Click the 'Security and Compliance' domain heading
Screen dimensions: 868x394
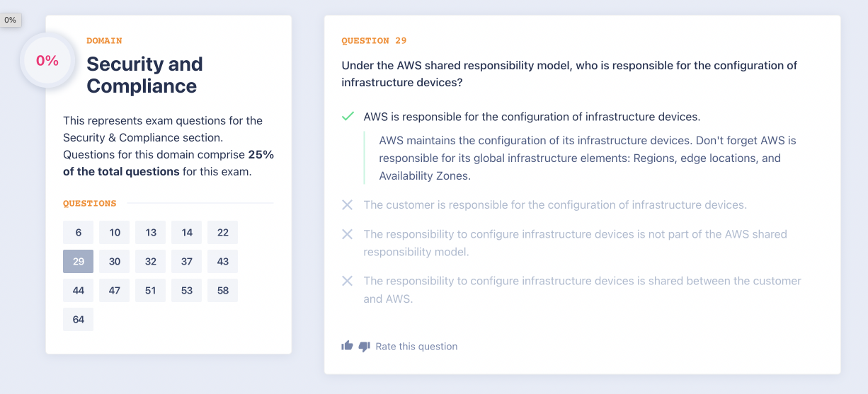pos(144,75)
